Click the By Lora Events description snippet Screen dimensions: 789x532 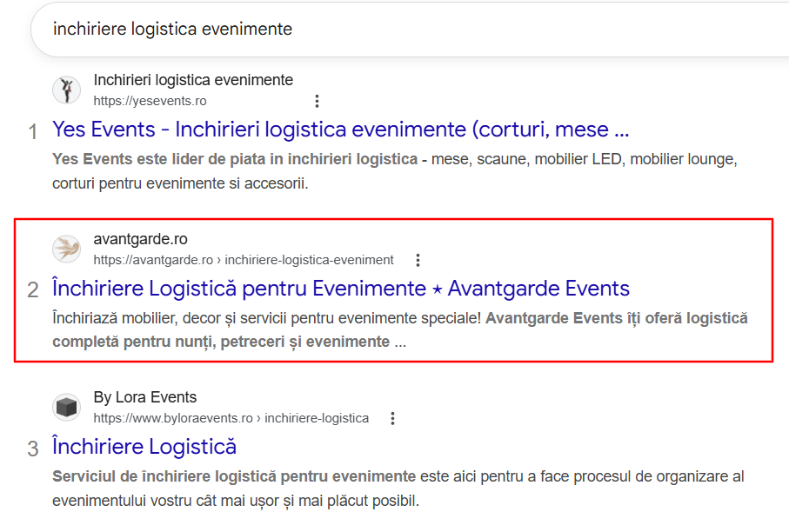(398, 489)
